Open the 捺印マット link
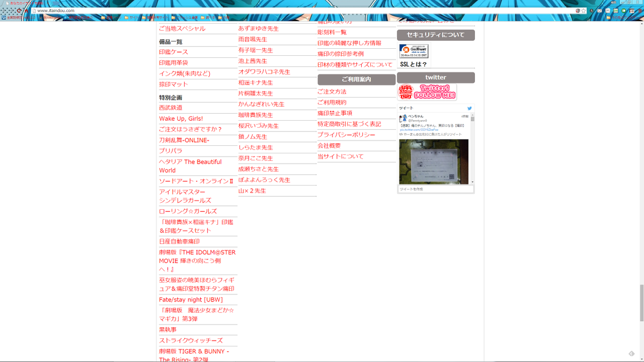Viewport: 644px width, 362px height. 173,84
